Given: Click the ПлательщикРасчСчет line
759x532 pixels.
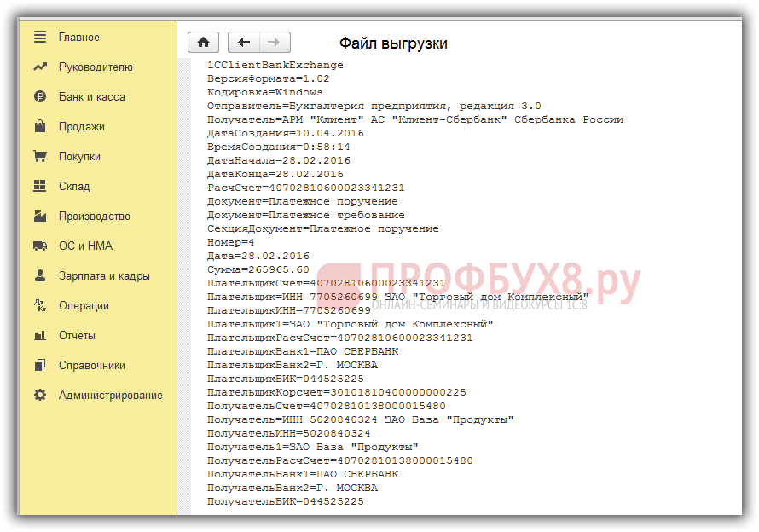Looking at the screenshot, I should point(339,338).
